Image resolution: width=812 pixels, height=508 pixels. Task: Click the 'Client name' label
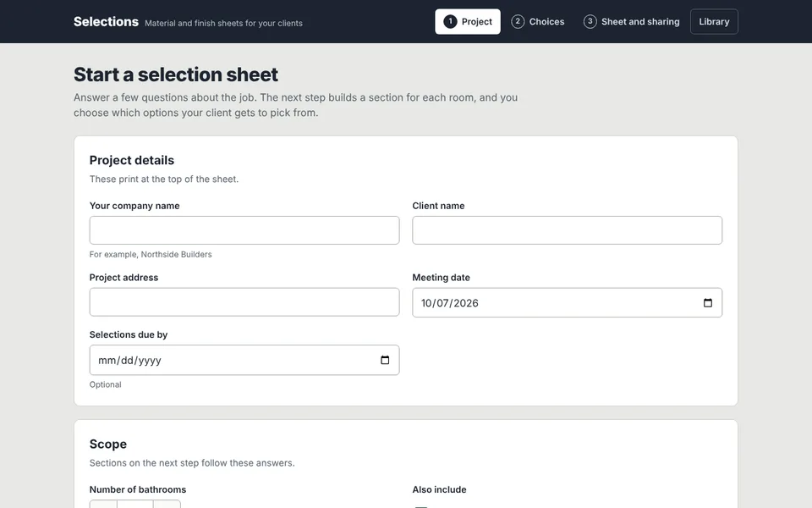pos(438,206)
